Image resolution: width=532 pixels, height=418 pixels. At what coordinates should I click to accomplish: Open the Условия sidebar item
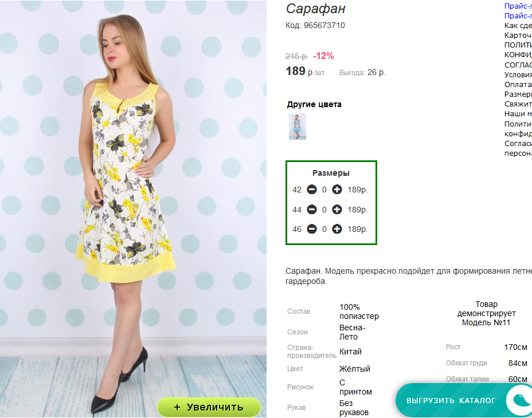[518, 74]
